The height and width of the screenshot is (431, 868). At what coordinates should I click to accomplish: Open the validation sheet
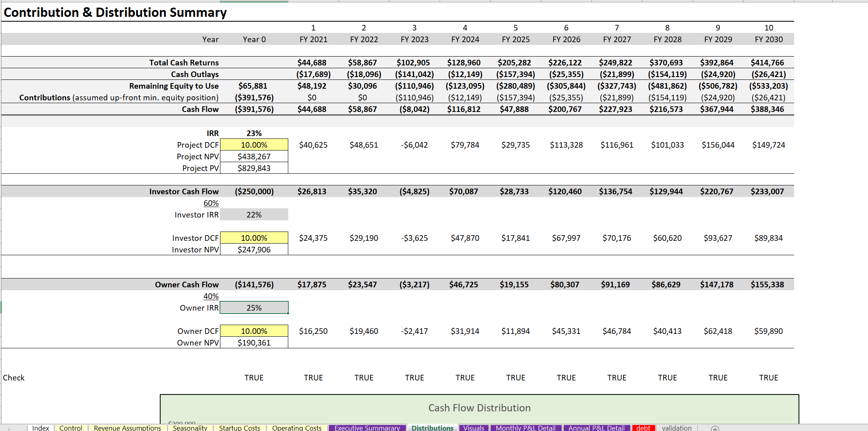676,428
